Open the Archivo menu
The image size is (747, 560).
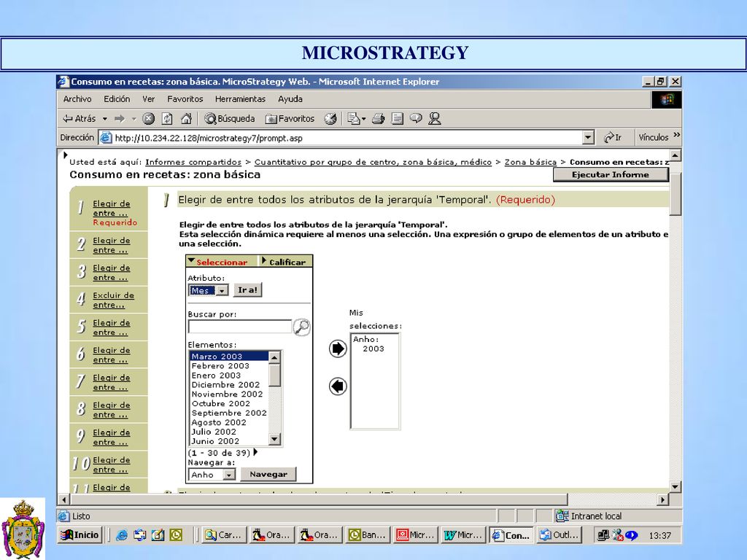point(77,99)
